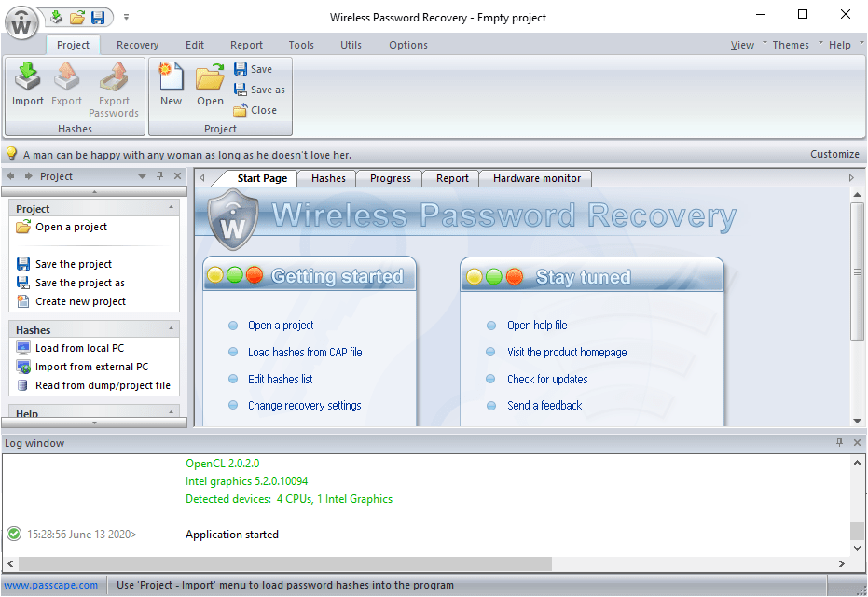This screenshot has width=868, height=597.
Task: Click the application W orb button
Action: point(21,23)
